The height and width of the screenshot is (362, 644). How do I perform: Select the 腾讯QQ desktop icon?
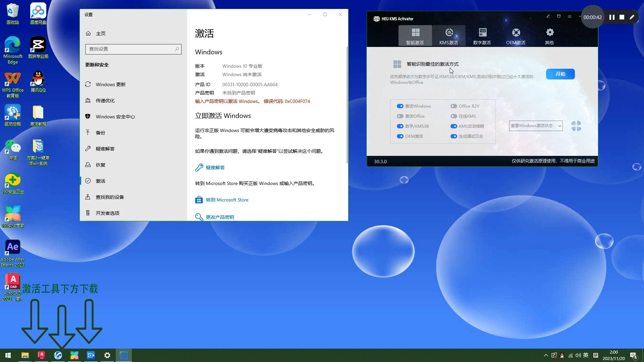tap(38, 81)
